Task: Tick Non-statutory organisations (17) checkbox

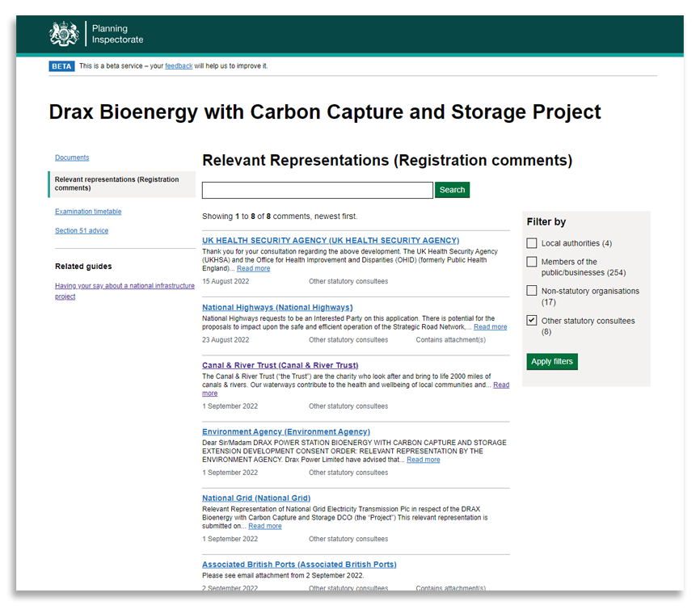Action: (x=532, y=291)
